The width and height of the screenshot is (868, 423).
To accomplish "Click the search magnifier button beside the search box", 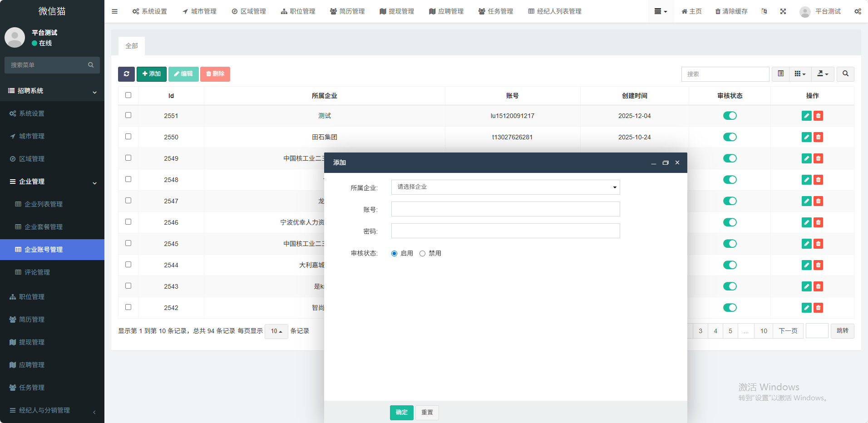I will click(845, 74).
